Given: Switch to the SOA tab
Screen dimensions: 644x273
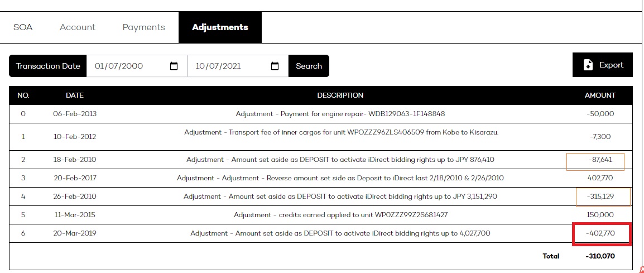Looking at the screenshot, I should point(23,27).
